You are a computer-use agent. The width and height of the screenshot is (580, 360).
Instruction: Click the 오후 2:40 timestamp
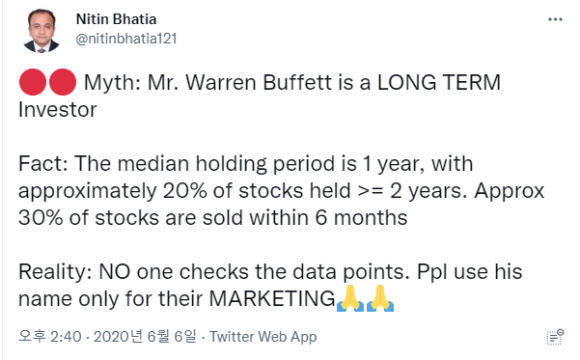(x=50, y=337)
